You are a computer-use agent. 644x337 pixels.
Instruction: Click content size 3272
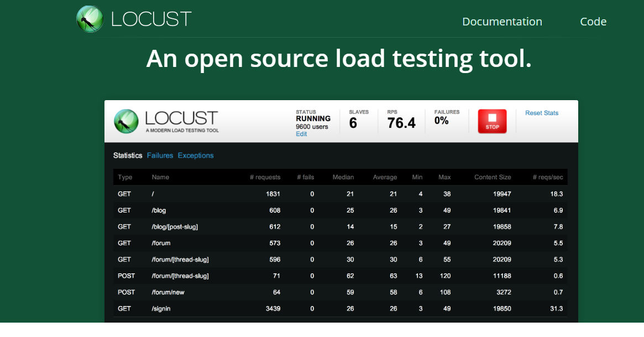click(504, 292)
